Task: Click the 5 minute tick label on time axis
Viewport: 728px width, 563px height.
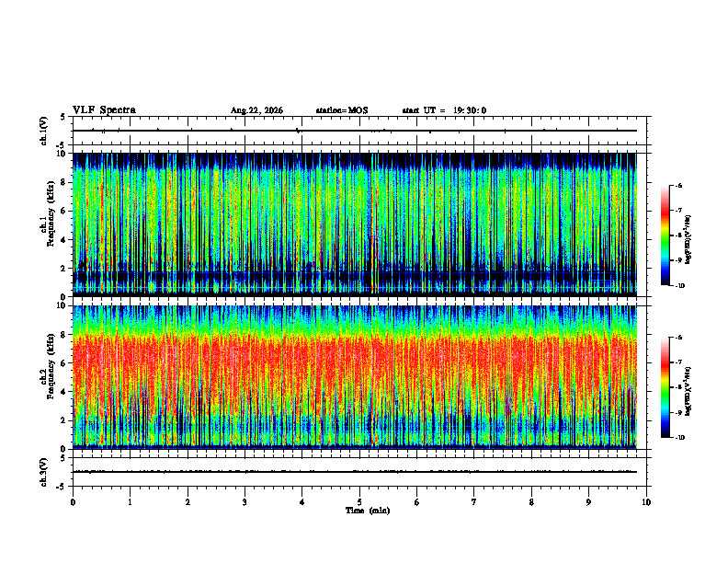Action: [x=359, y=502]
